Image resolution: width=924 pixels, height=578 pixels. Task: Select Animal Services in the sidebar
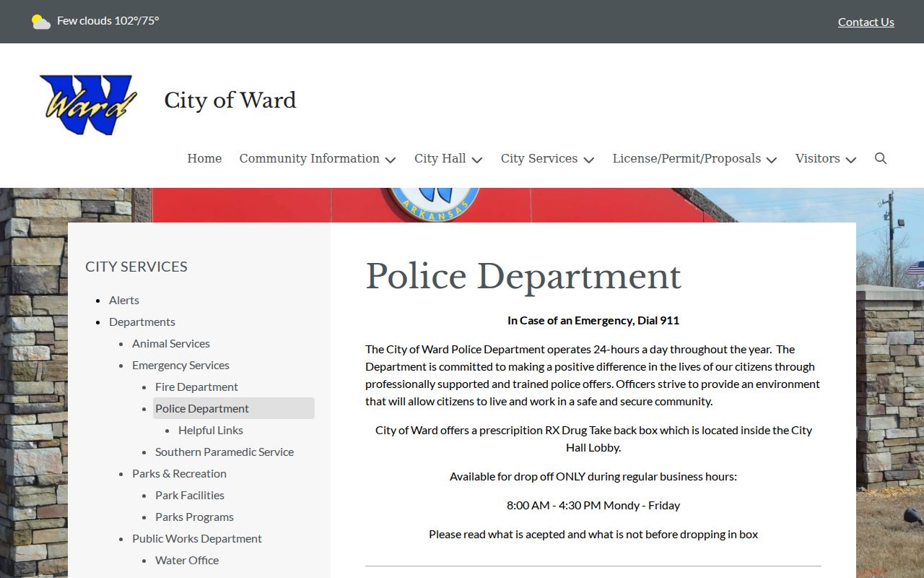(x=171, y=343)
